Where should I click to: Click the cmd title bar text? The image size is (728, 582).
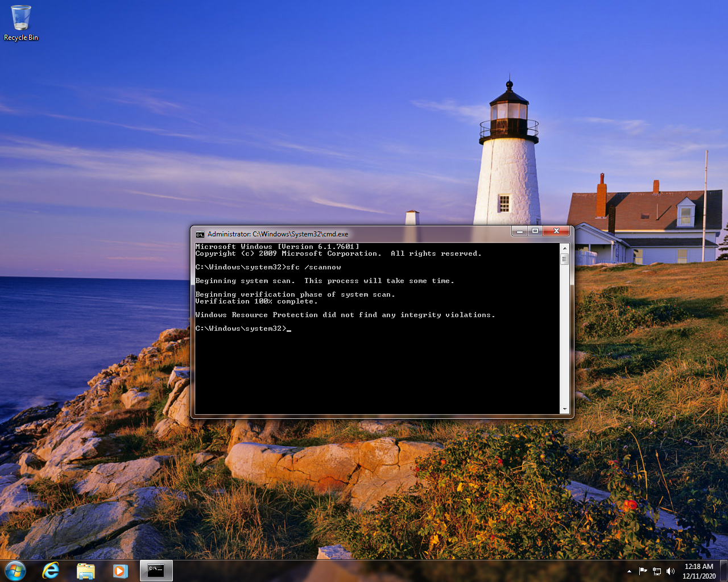click(x=278, y=234)
